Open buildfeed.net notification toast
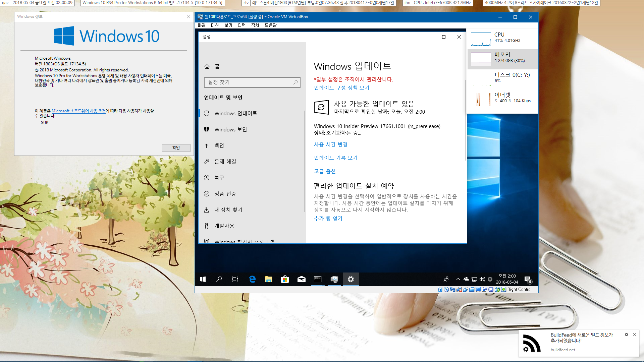The width and height of the screenshot is (644, 362). coord(579,343)
